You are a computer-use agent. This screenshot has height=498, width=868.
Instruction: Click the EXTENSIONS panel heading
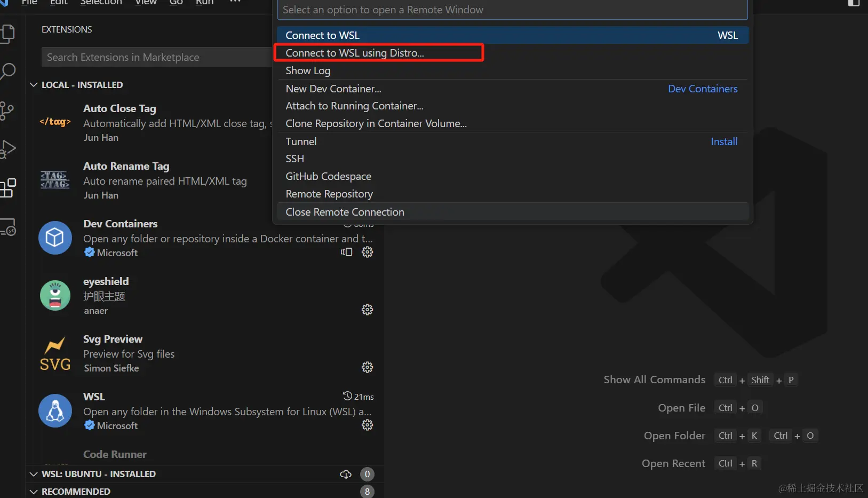(67, 29)
